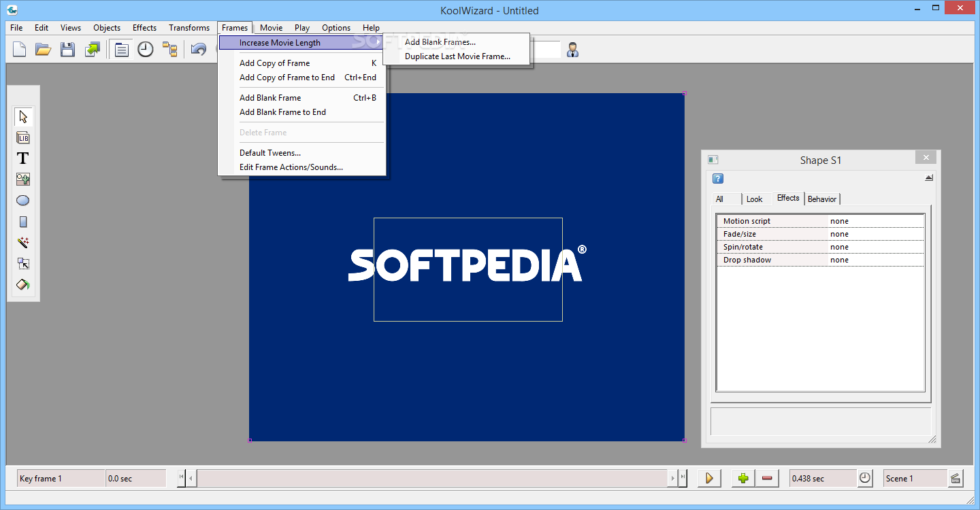
Task: Click the scene clapperboard icon
Action: pos(955,478)
